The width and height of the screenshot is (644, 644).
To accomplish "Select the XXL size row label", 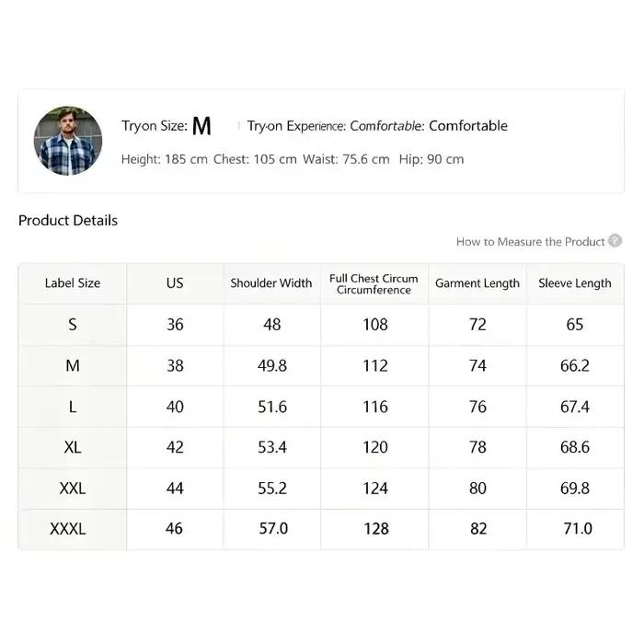I will (x=73, y=489).
